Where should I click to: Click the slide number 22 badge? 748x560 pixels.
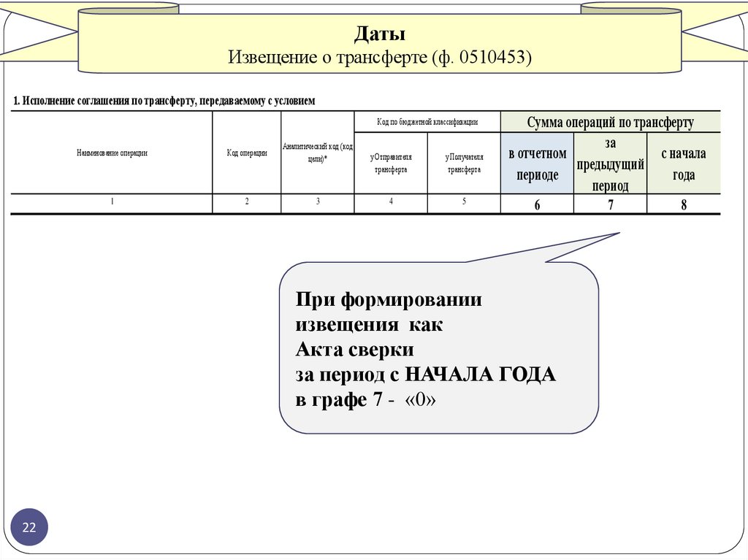point(29,527)
